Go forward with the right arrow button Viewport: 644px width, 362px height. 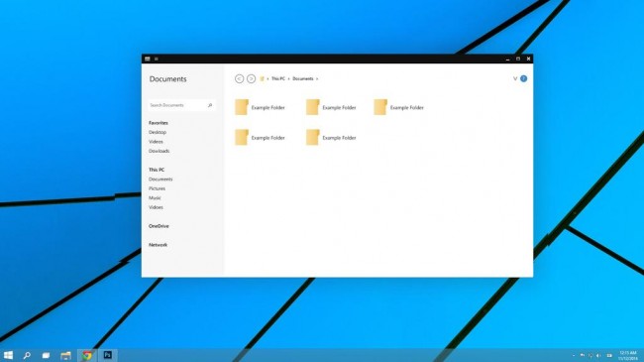tap(251, 78)
